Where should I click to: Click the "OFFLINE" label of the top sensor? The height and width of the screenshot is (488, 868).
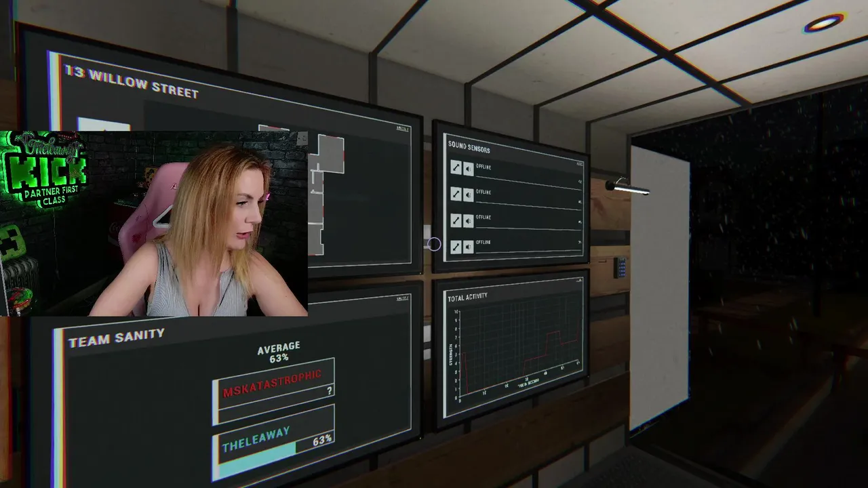(483, 167)
